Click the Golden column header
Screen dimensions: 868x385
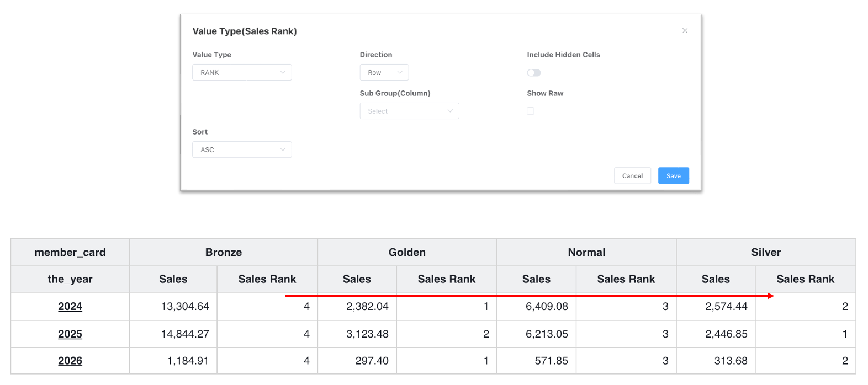point(407,252)
